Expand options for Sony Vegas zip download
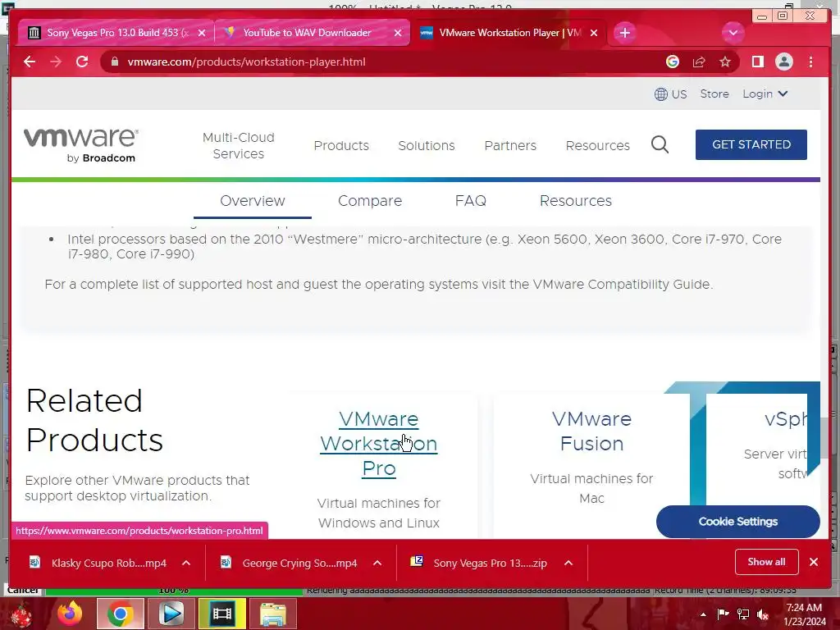 [x=568, y=563]
